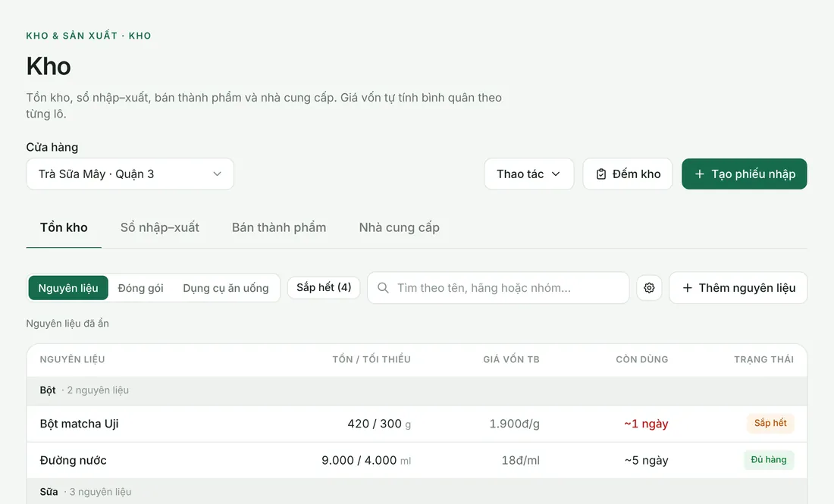Click the Tồn / Tối thiểu column header

click(x=372, y=359)
